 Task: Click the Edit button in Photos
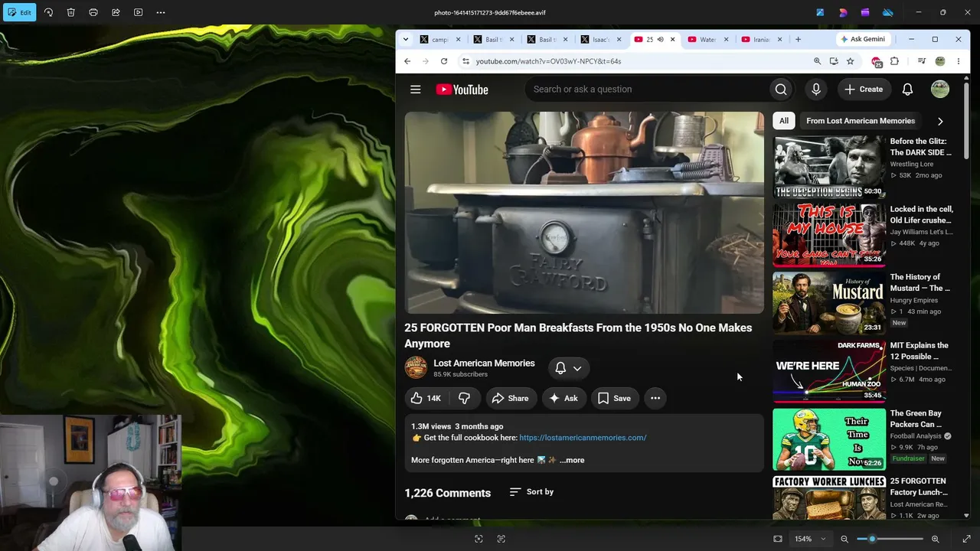(19, 12)
